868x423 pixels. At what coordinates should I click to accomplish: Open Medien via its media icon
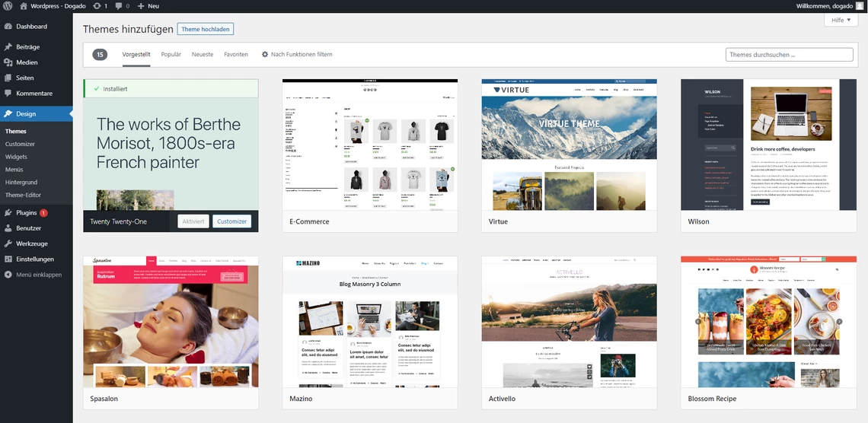[x=8, y=62]
